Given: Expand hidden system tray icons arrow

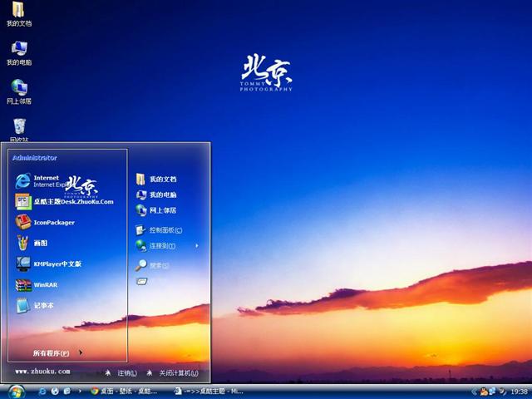Looking at the screenshot, I should (474, 392).
